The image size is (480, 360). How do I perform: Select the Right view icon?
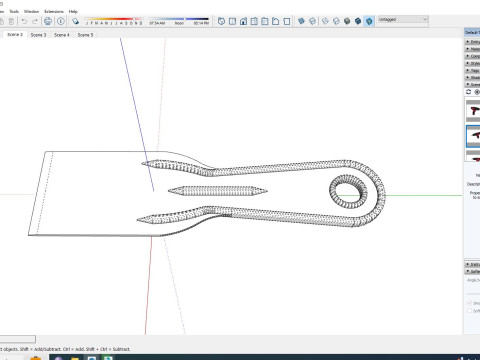point(254,21)
